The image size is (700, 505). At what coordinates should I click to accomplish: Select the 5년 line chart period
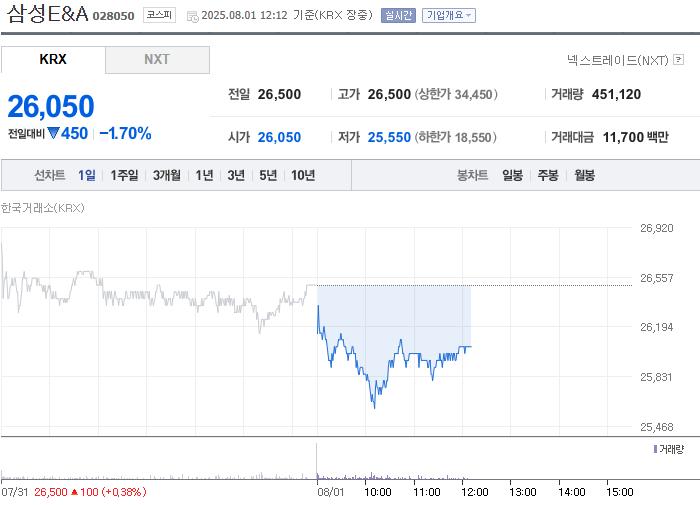[268, 175]
